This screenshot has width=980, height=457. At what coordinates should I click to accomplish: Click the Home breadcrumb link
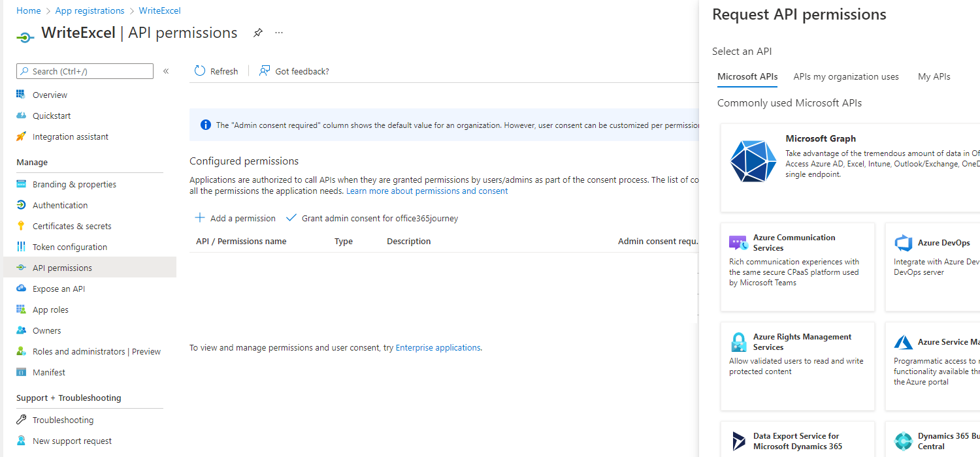click(x=28, y=10)
